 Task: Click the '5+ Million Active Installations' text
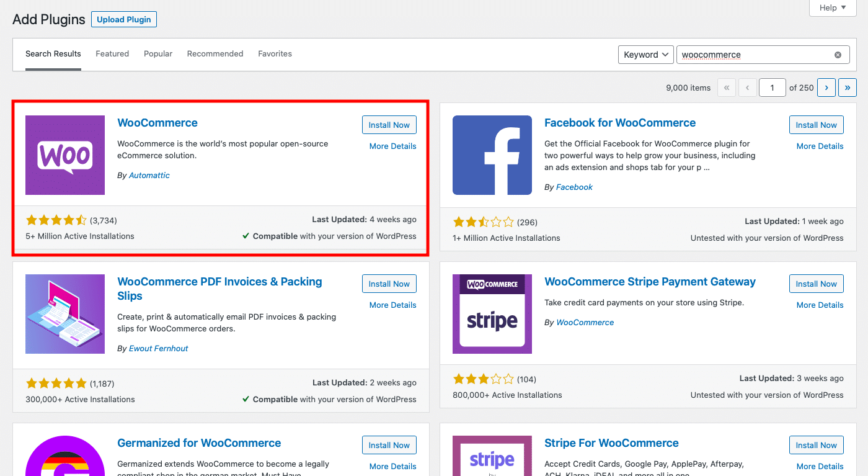pyautogui.click(x=80, y=236)
